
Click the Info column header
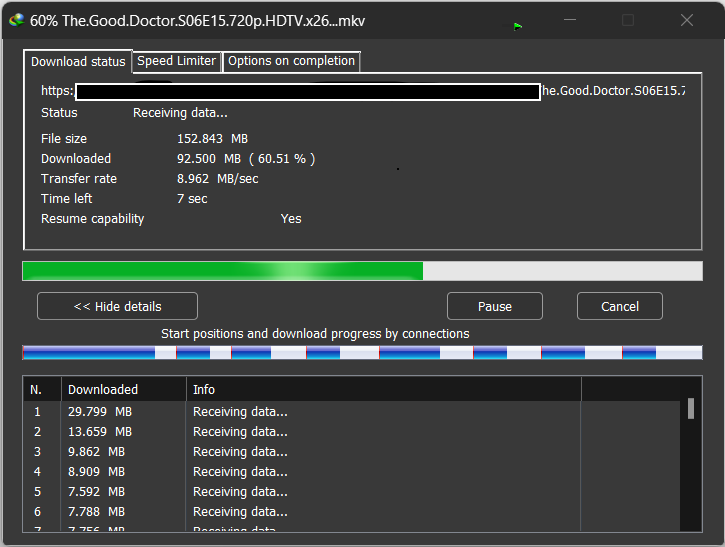click(384, 389)
